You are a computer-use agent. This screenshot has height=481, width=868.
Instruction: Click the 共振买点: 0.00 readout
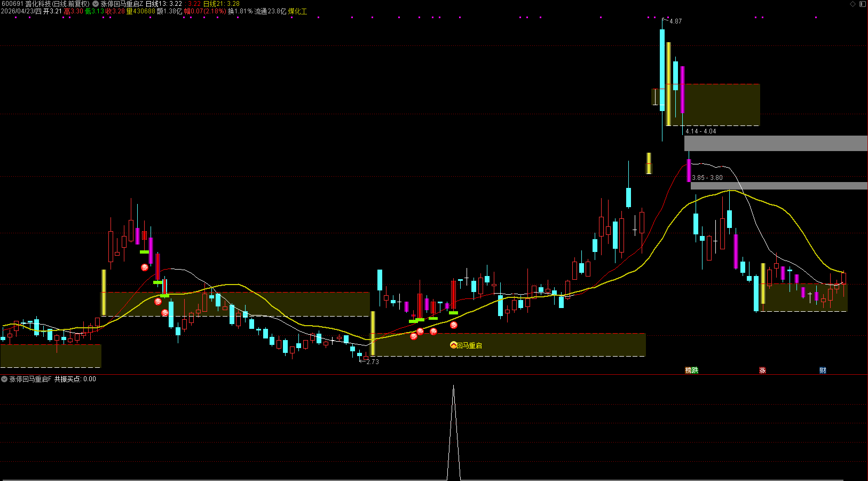[x=75, y=379]
